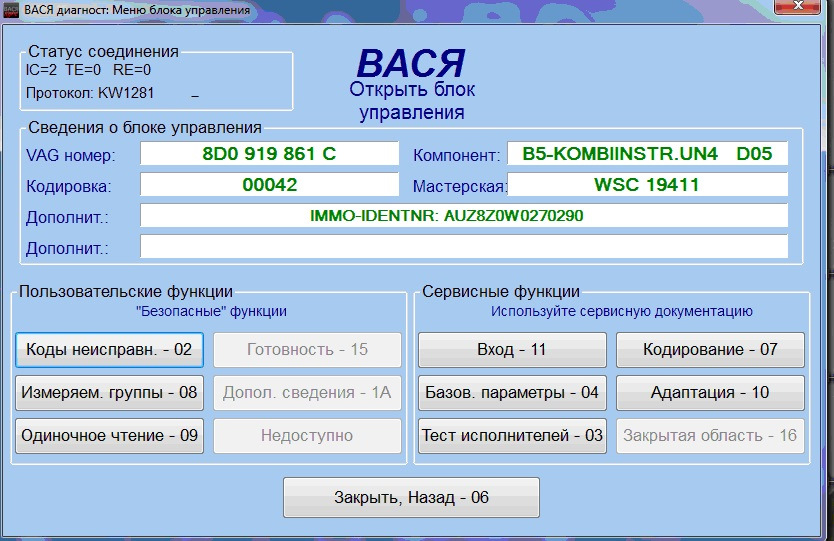Click Закрыть, Назад - 06
Image resolution: width=834 pixels, height=541 pixels.
point(411,497)
